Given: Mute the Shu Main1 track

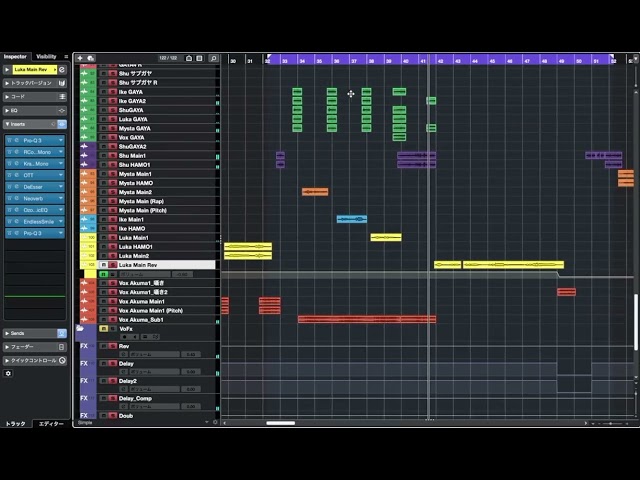Looking at the screenshot, I should click(x=104, y=156).
